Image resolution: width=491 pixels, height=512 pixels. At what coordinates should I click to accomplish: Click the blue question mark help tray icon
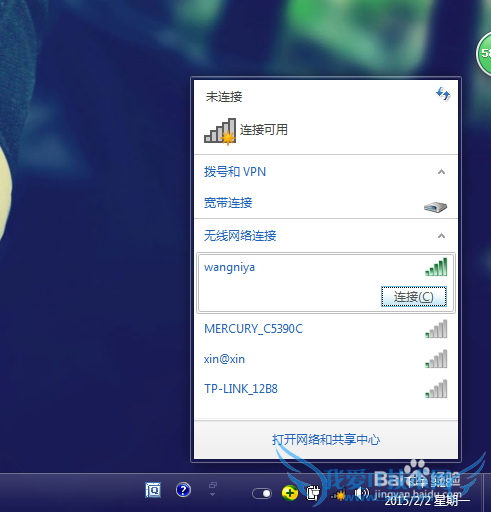coord(183,490)
